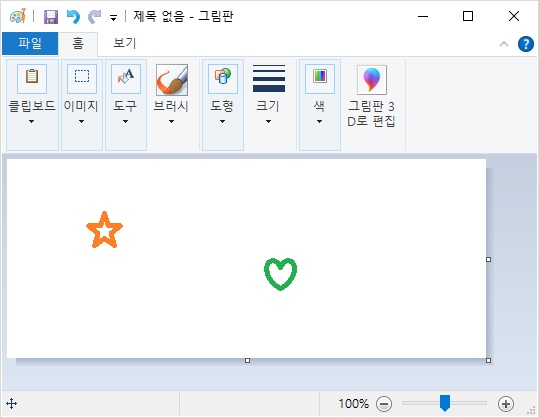
Task: Open the 파일 menu
Action: point(30,43)
